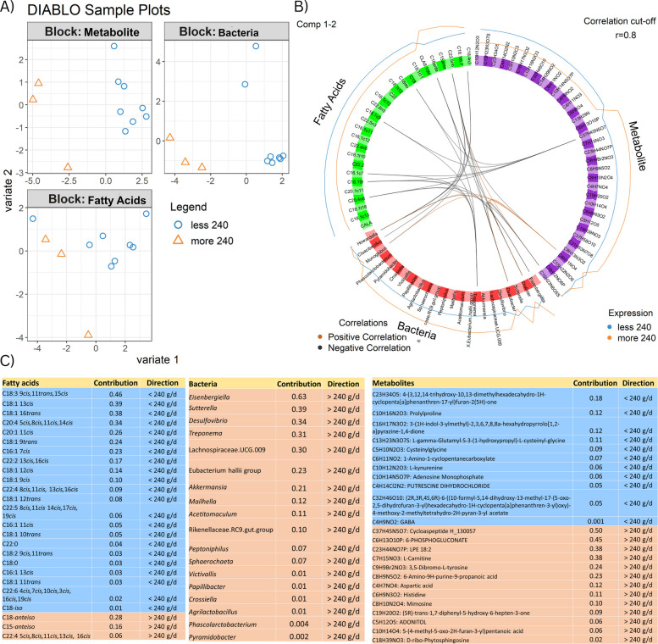
Task: Click the orange Positive Correlation legend dot
Action: click(320, 336)
